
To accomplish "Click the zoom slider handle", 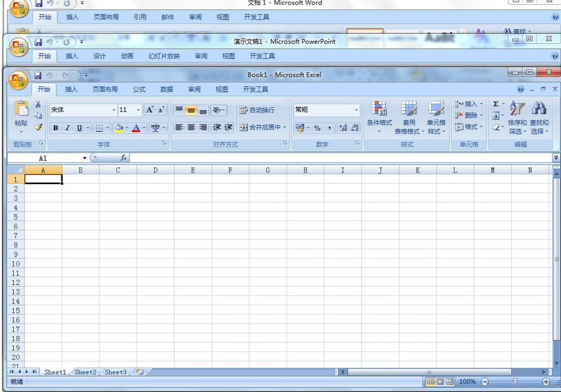I will tap(515, 382).
